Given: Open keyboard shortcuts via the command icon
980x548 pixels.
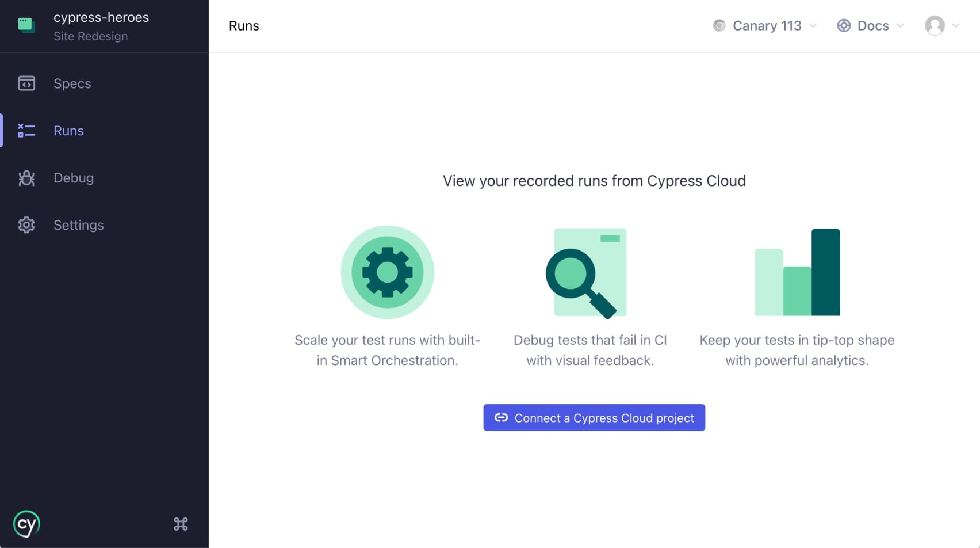Looking at the screenshot, I should [181, 524].
